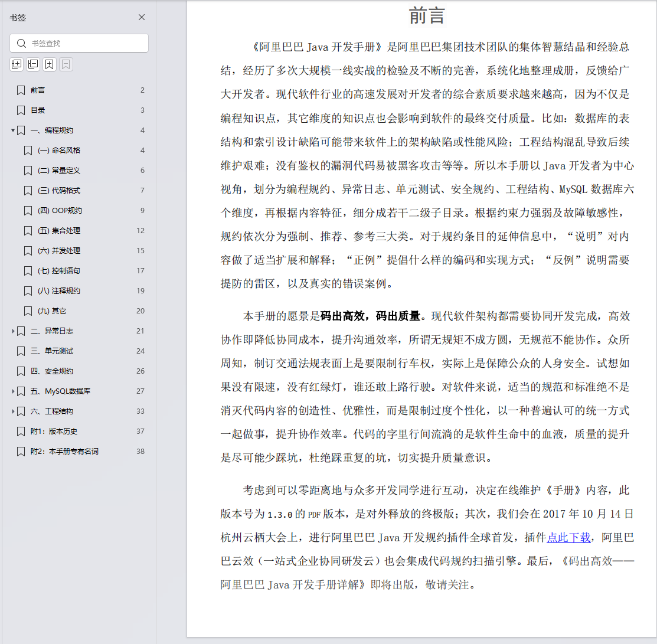Select the 附2：本手册专有名词 bookmark
The image size is (657, 644).
tap(65, 451)
